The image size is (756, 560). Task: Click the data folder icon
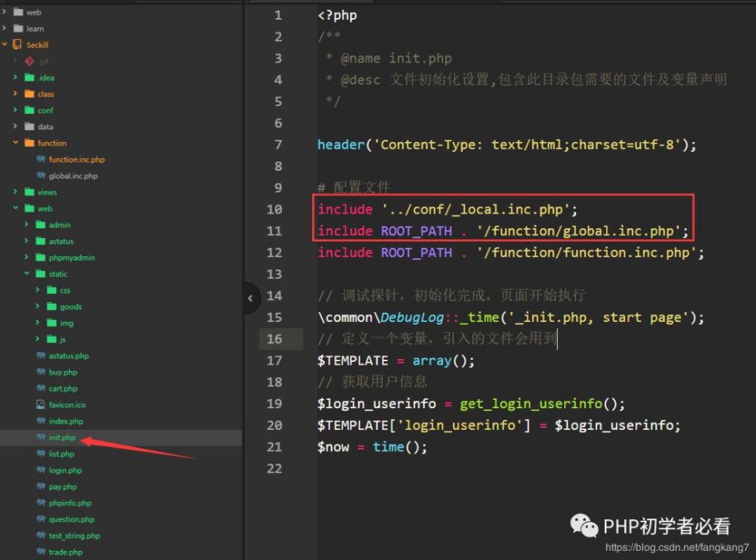coord(29,127)
